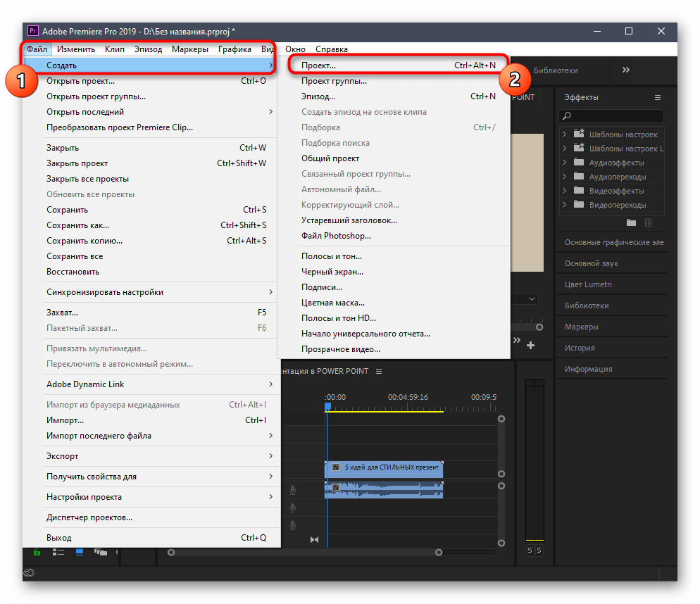Viewport: 700px width, 604px height.
Task: Create new custom bin in Effects panel
Action: pyautogui.click(x=631, y=222)
